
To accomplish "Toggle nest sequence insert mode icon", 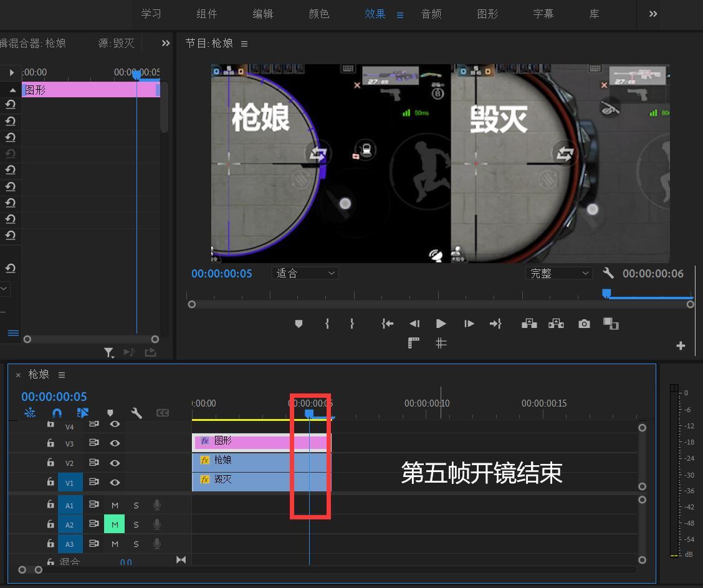I will [30, 413].
